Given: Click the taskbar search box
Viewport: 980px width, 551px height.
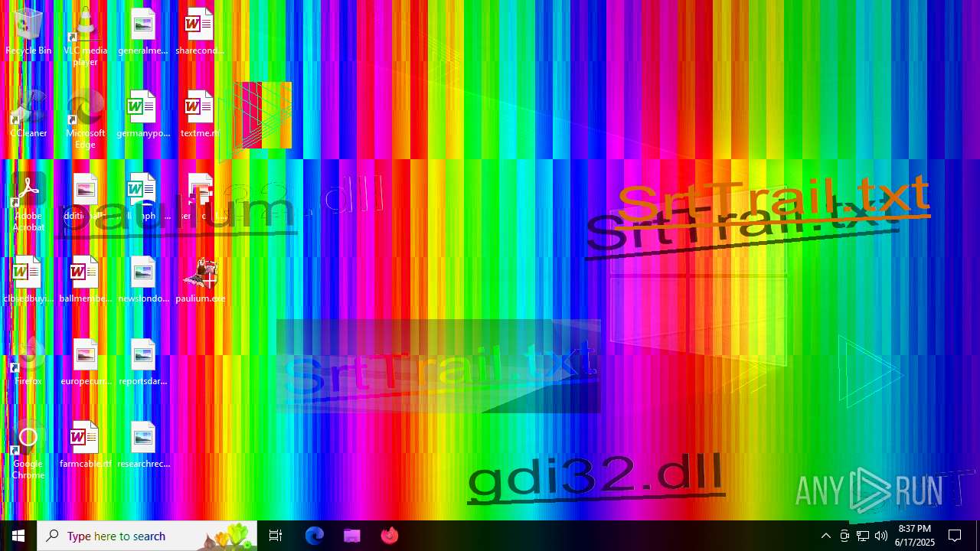Looking at the screenshot, I should pyautogui.click(x=147, y=536).
